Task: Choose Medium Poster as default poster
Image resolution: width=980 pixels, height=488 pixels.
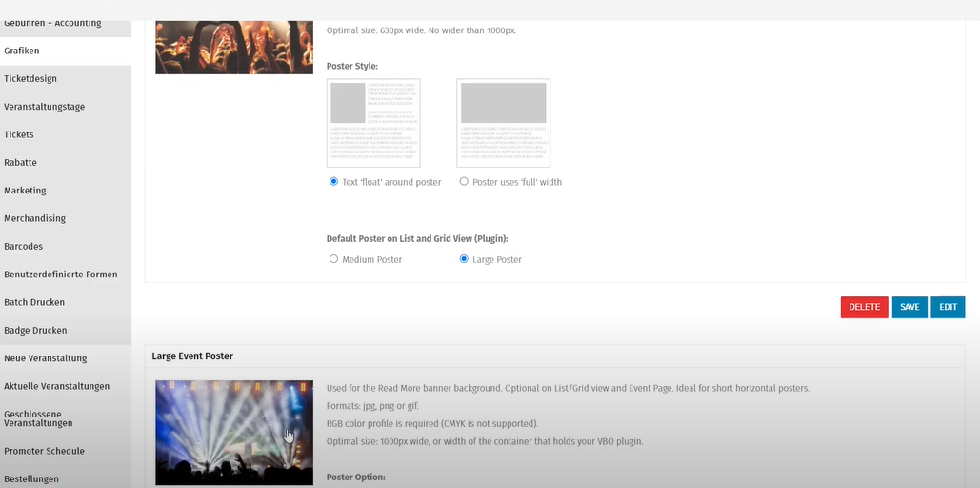Action: (x=333, y=259)
